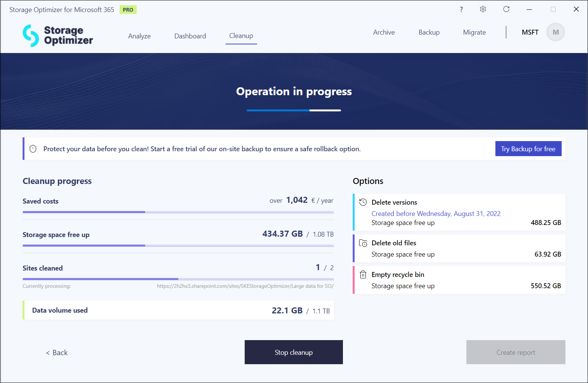Viewport: 588px width, 383px height.
Task: Go to the Archive section
Action: click(384, 32)
